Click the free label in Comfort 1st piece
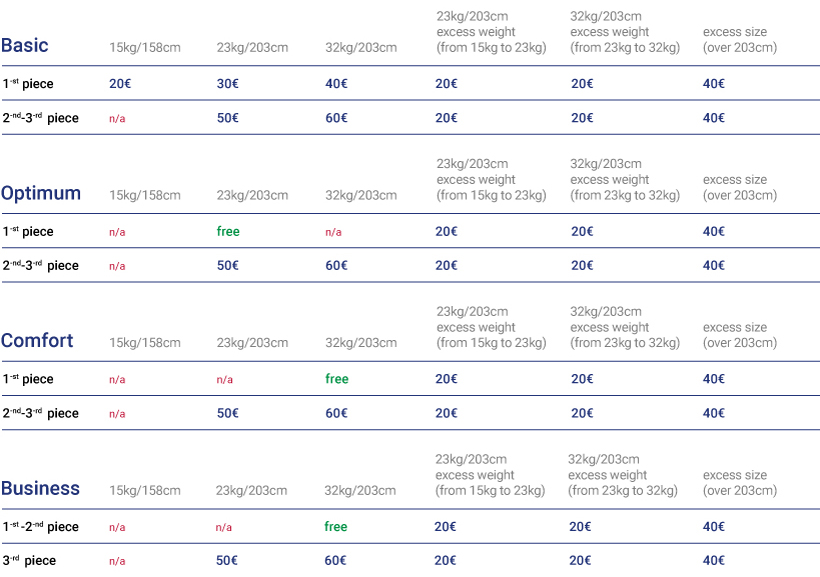 (337, 379)
